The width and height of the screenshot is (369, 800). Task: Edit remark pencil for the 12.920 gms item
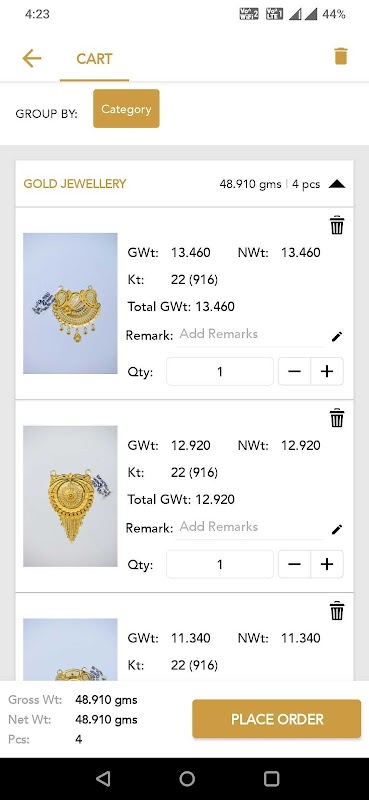(337, 530)
